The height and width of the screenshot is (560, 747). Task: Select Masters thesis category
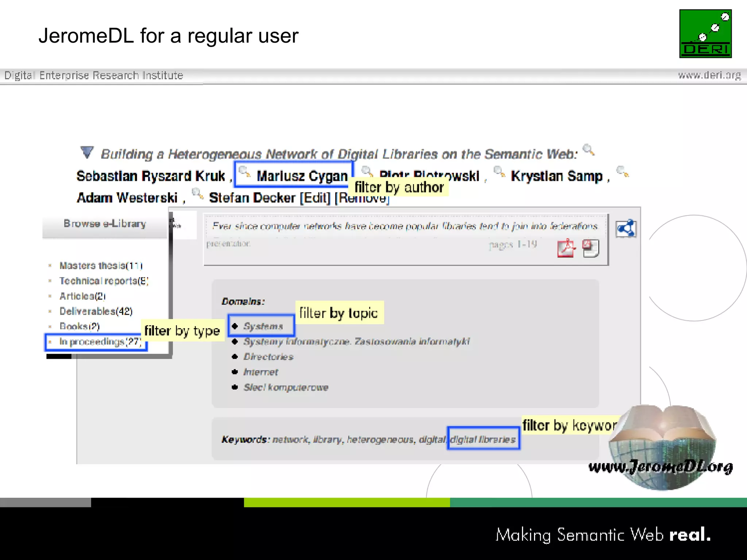click(101, 266)
